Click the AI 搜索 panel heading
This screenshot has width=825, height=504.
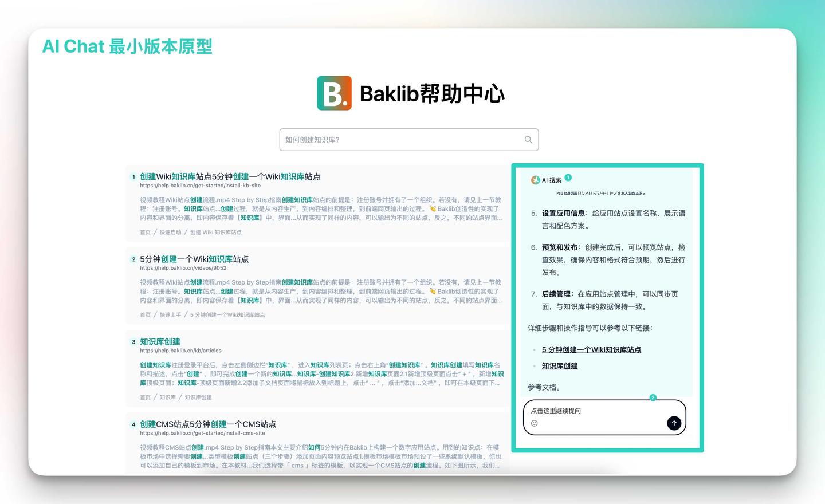click(552, 180)
